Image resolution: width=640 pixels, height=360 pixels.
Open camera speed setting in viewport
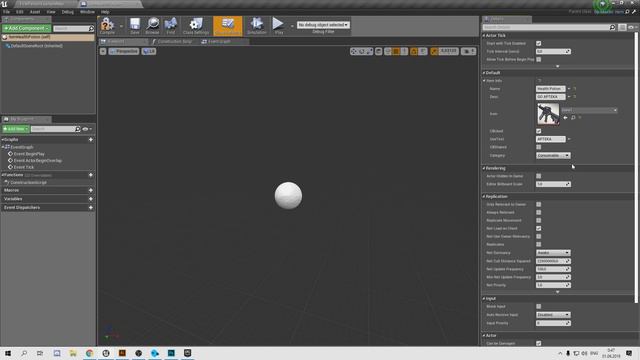pyautogui.click(x=468, y=51)
